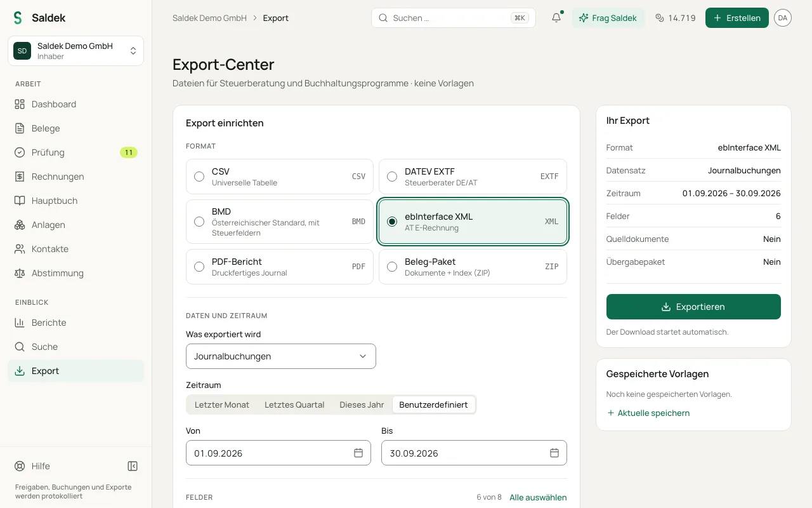Screen dimensions: 812x508
Task: Select the PDF-Bericht format
Action: point(280,267)
